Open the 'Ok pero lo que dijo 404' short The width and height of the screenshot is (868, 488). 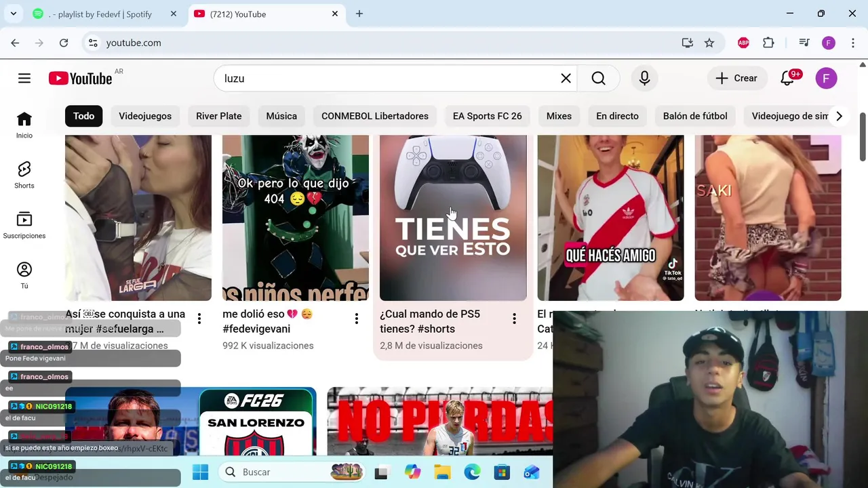point(296,218)
